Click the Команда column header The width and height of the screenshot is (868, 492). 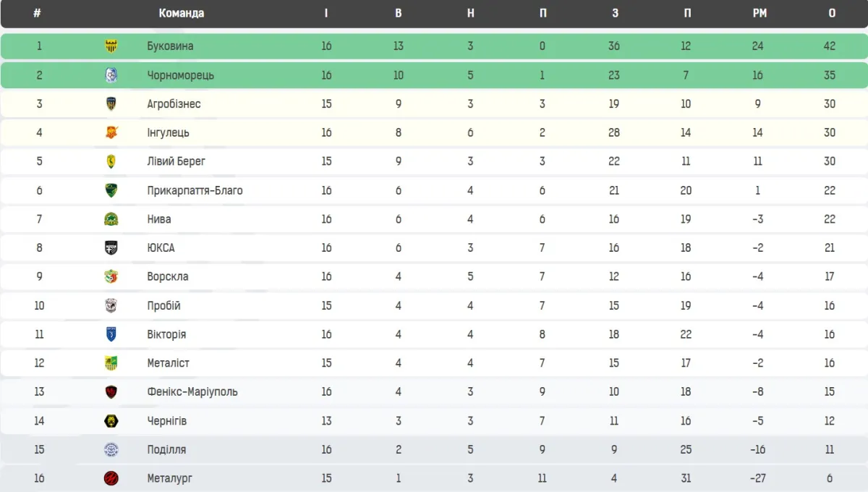coord(182,13)
